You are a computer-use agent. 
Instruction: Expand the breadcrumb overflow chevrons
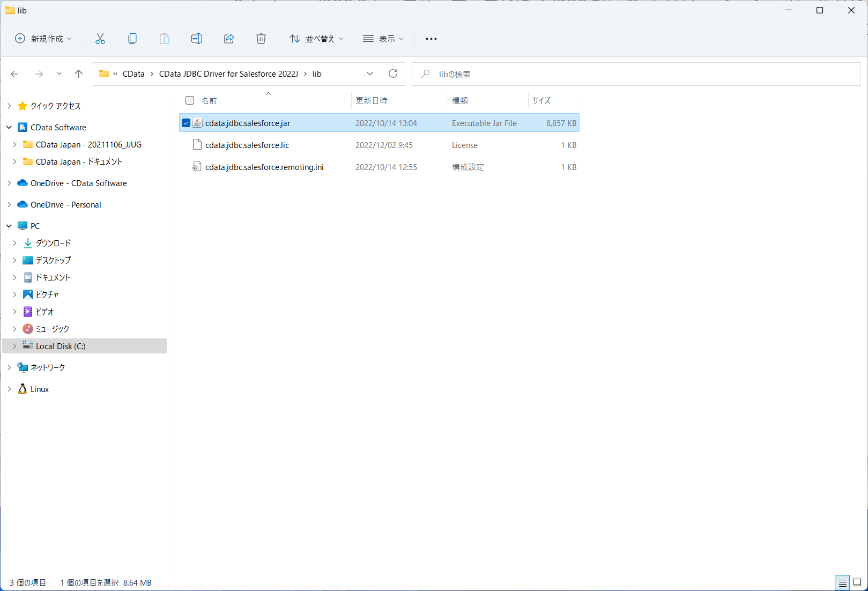click(115, 74)
